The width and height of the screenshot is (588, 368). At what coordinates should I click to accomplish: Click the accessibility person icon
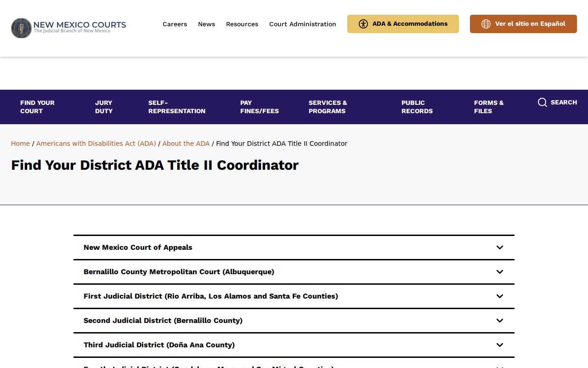pos(363,24)
